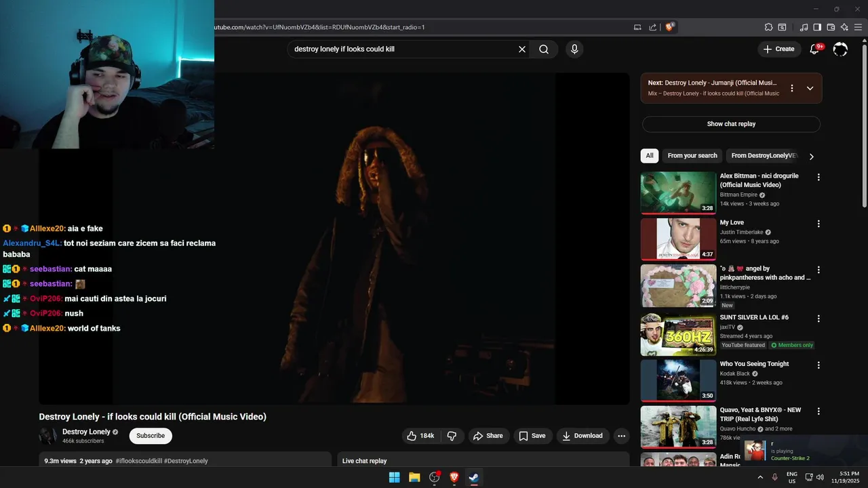
Task: Click Create button in YouTube header
Action: tap(778, 49)
